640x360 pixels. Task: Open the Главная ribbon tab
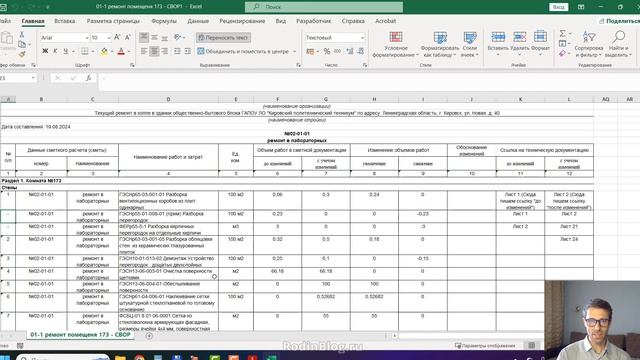33,21
